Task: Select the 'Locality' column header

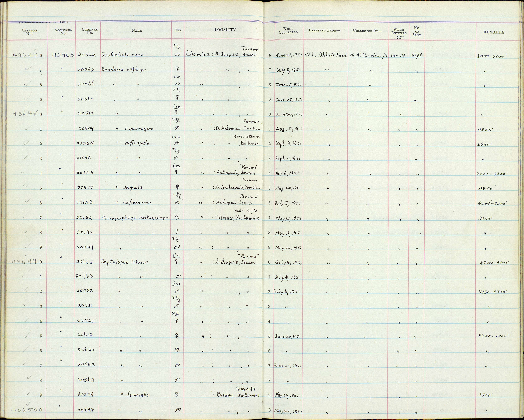Action: tap(225, 30)
